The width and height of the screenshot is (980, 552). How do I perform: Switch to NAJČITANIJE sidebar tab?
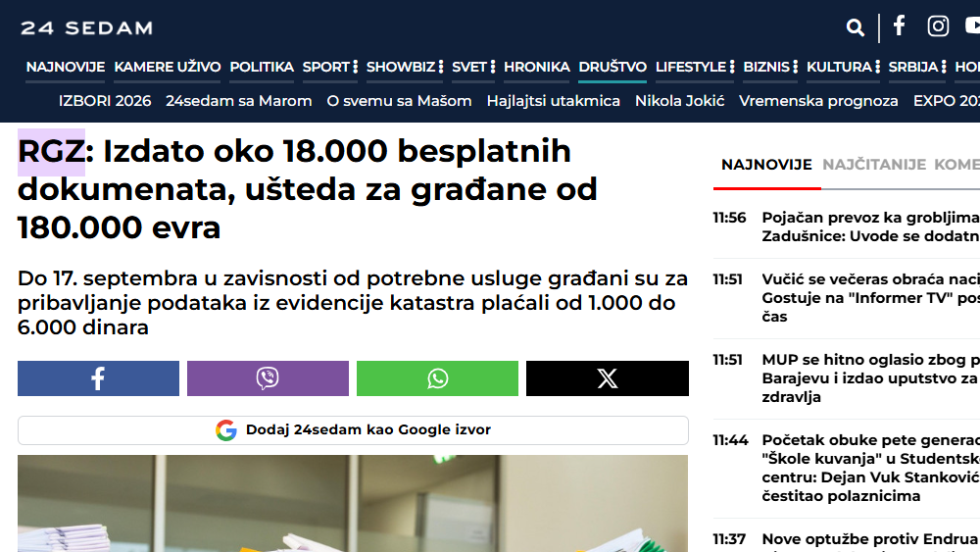pos(874,165)
